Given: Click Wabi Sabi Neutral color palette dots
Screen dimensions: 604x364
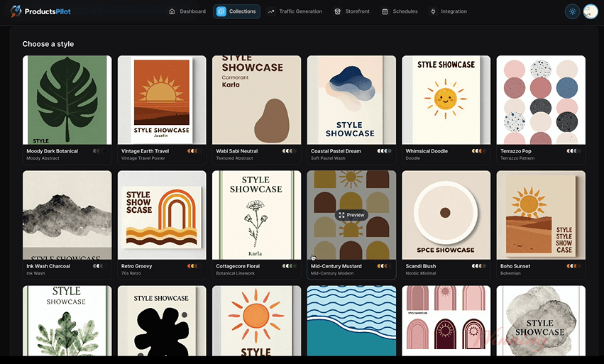Looking at the screenshot, I should [x=290, y=151].
